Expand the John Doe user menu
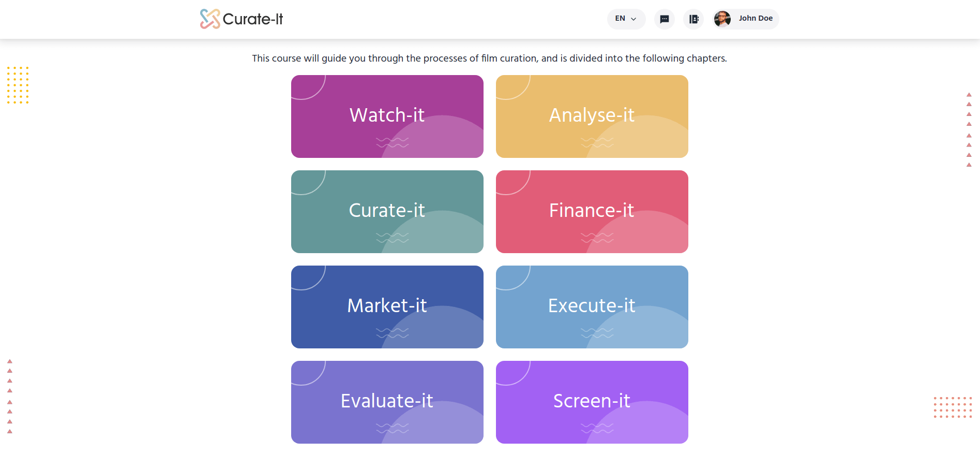 pos(756,19)
